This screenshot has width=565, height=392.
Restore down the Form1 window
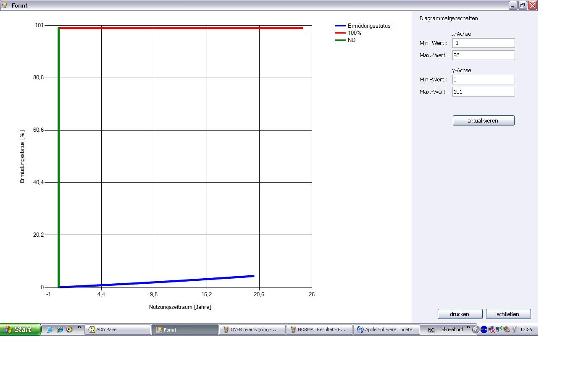pyautogui.click(x=523, y=5)
